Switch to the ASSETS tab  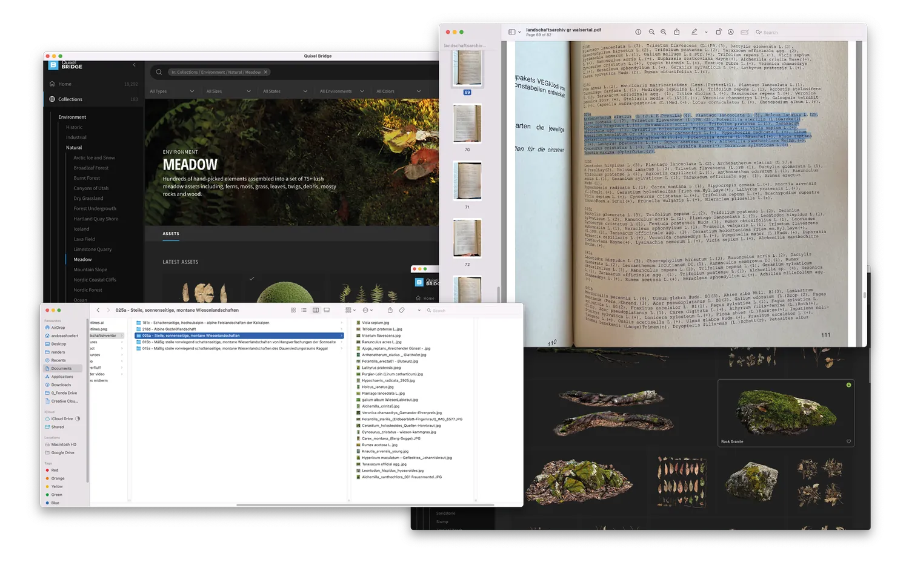click(x=171, y=234)
